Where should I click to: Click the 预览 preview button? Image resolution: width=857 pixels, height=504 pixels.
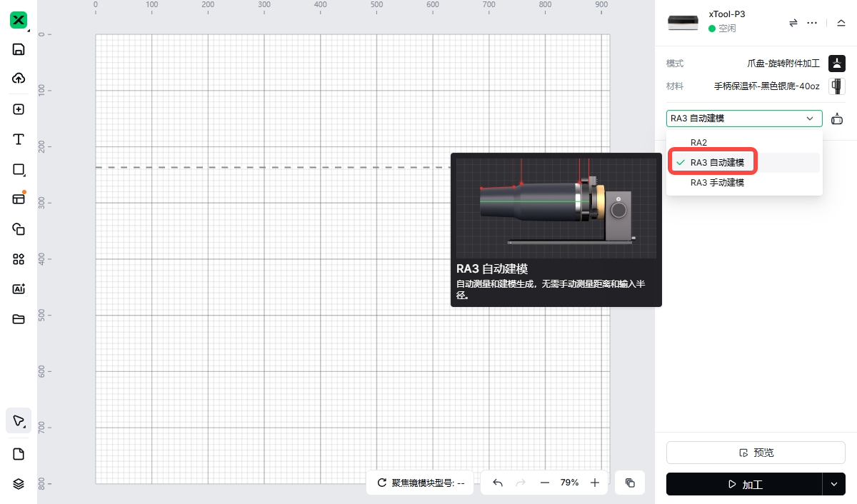(756, 453)
